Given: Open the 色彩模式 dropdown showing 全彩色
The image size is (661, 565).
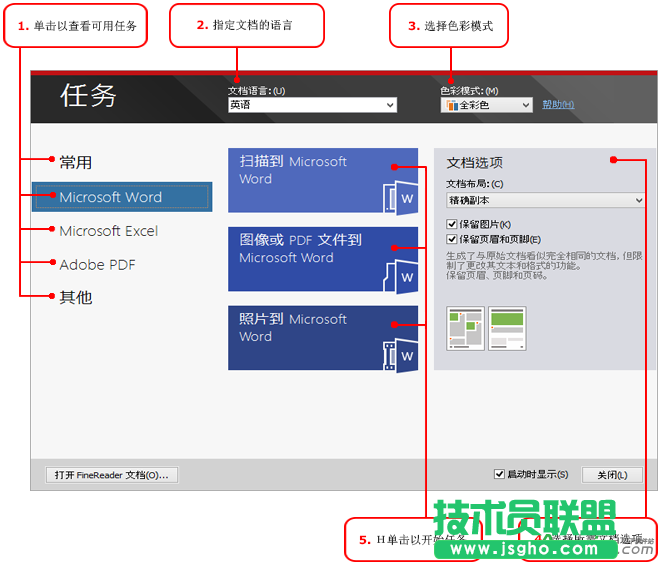Looking at the screenshot, I should [486, 105].
